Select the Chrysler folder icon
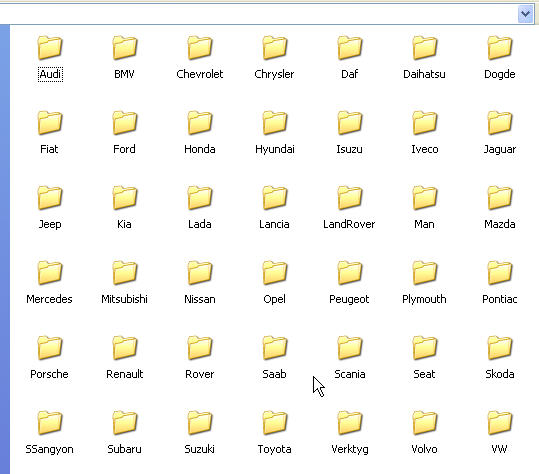539x474 pixels. [x=275, y=47]
